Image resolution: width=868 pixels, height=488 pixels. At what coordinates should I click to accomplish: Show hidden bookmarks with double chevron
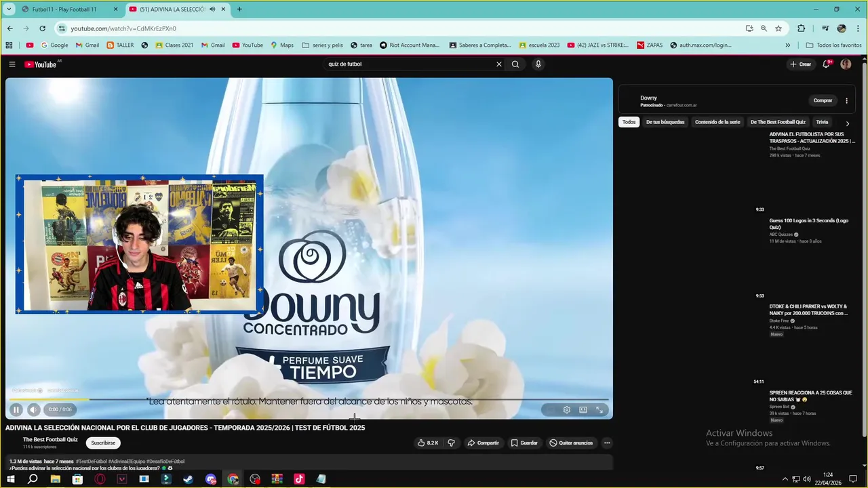(788, 45)
